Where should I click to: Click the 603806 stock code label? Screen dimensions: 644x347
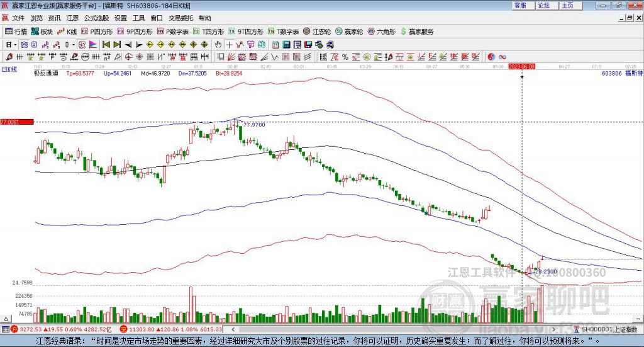[611, 73]
